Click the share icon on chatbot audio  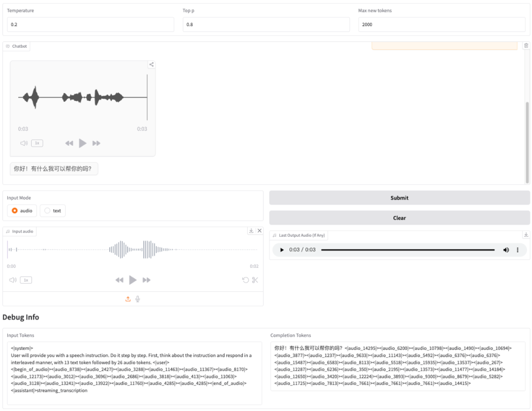coord(151,64)
